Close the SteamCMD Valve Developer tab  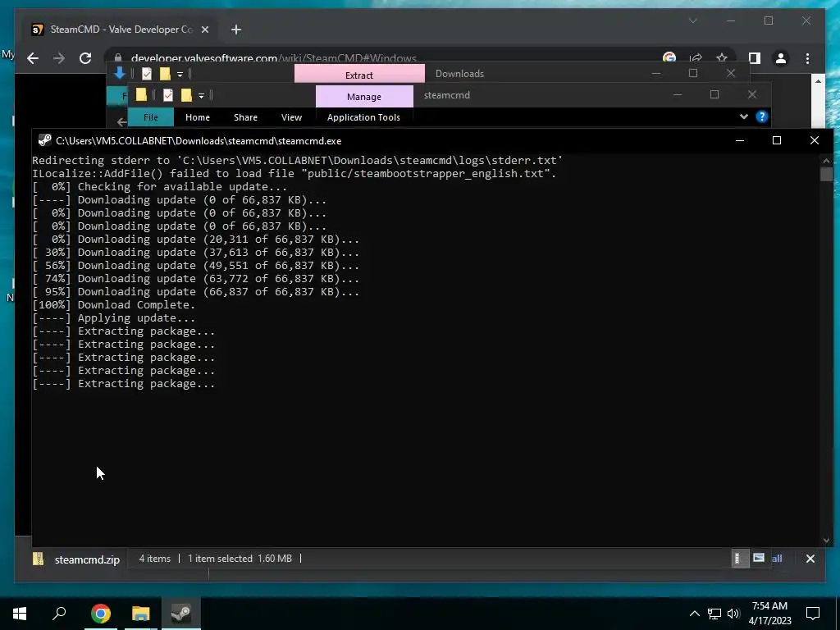[204, 30]
